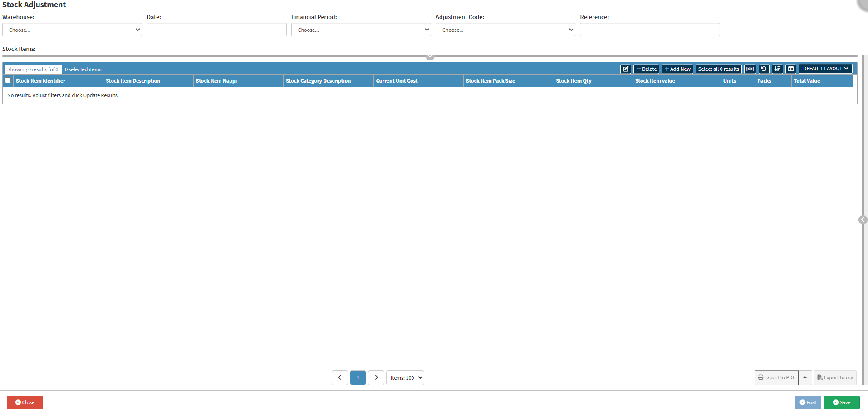Open the DEFAULT LAYOUT dropdown

pyautogui.click(x=825, y=69)
